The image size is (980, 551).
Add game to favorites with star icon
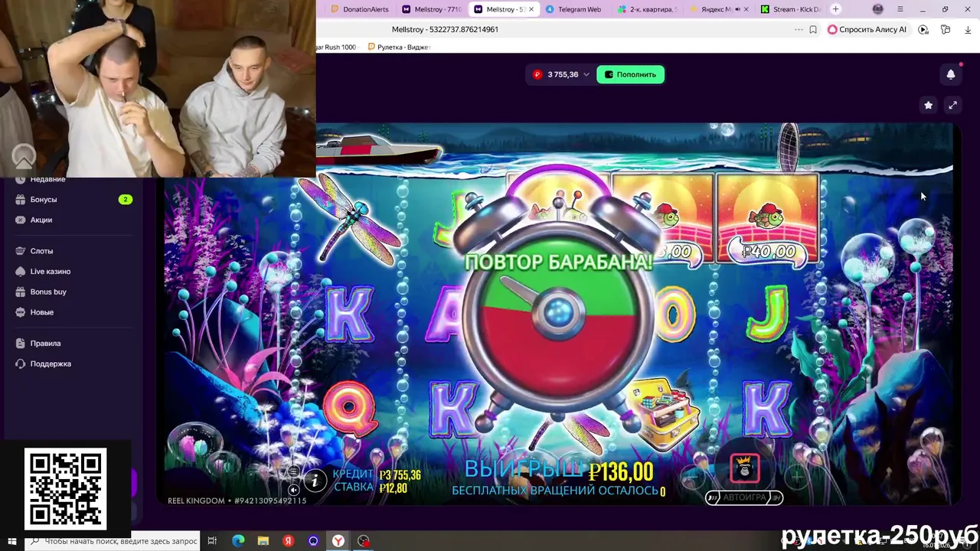928,105
